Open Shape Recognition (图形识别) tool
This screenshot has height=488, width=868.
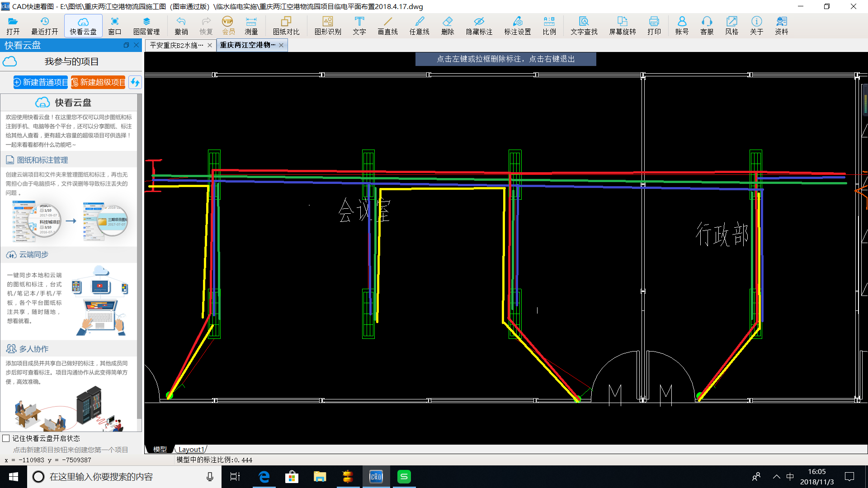(x=328, y=26)
